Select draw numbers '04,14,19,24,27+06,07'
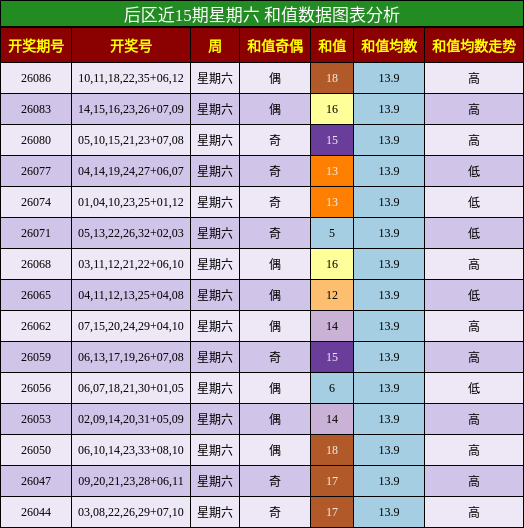This screenshot has height=528, width=524. pyautogui.click(x=131, y=171)
